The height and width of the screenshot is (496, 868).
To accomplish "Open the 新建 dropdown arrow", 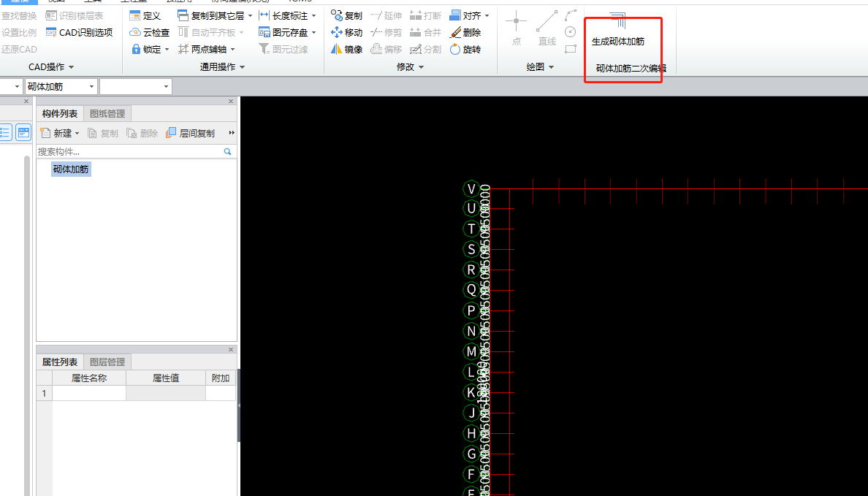I will click(x=77, y=133).
